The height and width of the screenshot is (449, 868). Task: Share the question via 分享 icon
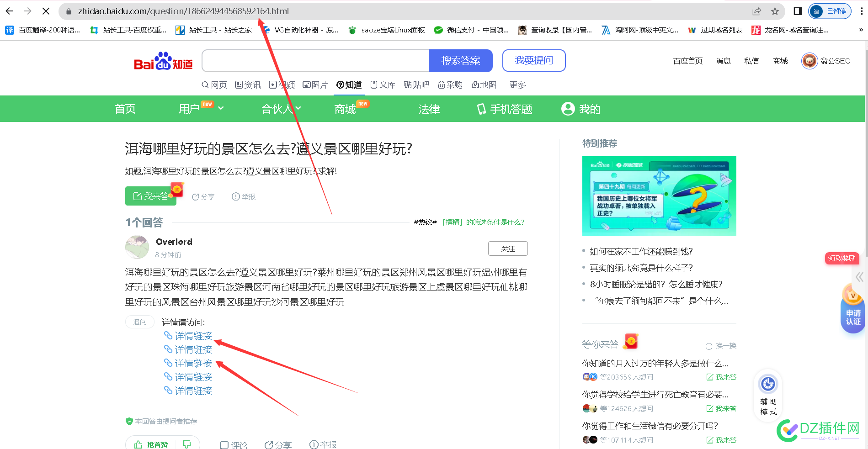(203, 197)
